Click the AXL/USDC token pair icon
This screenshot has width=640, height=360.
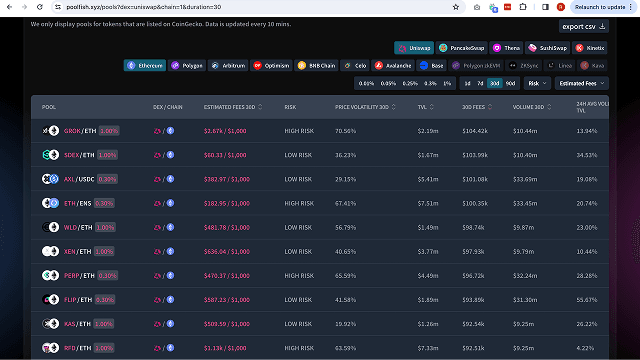coord(51,179)
